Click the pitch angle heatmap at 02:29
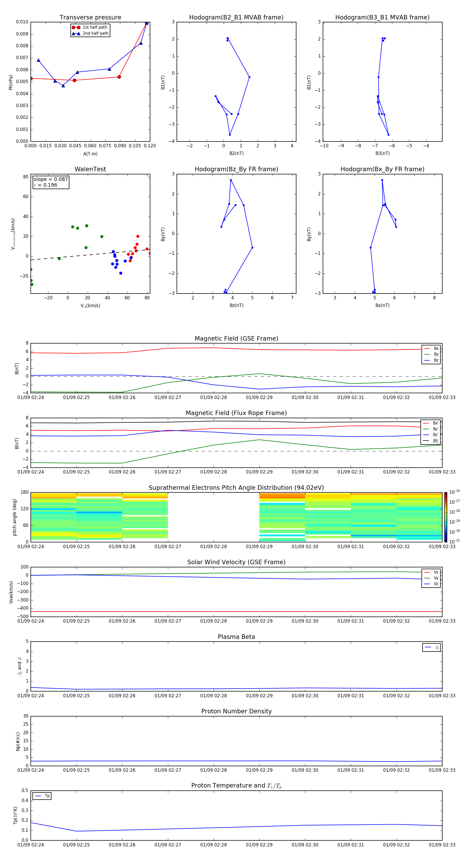This screenshot has height=868, width=473. coord(282,517)
